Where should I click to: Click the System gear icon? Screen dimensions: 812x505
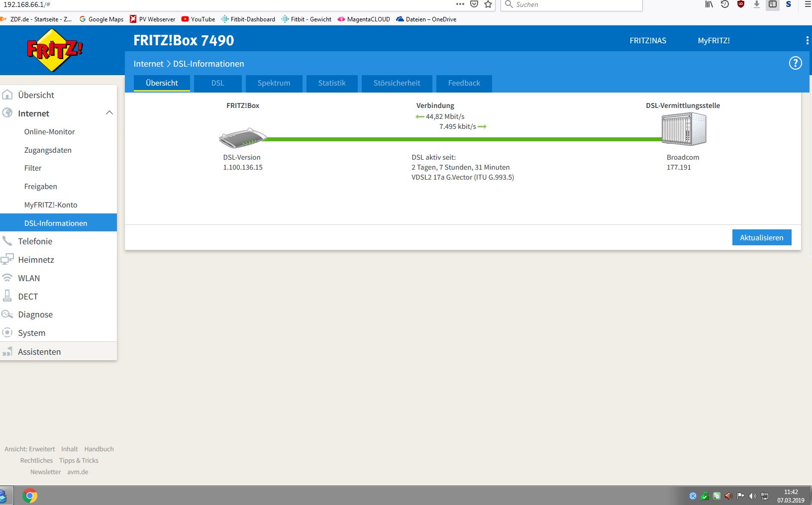point(7,332)
